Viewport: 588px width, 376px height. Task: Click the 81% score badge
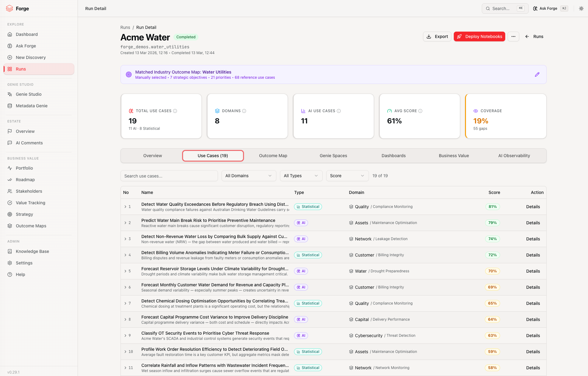click(x=492, y=207)
